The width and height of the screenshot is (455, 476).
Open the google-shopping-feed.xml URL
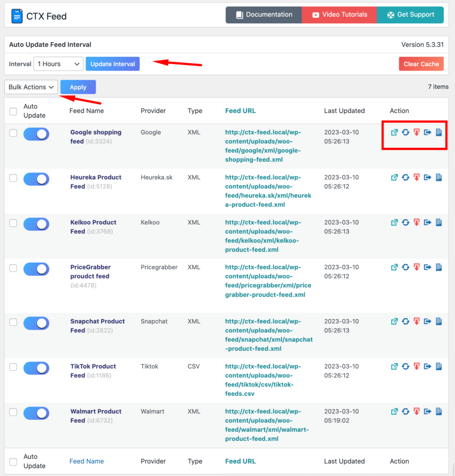coord(263,146)
